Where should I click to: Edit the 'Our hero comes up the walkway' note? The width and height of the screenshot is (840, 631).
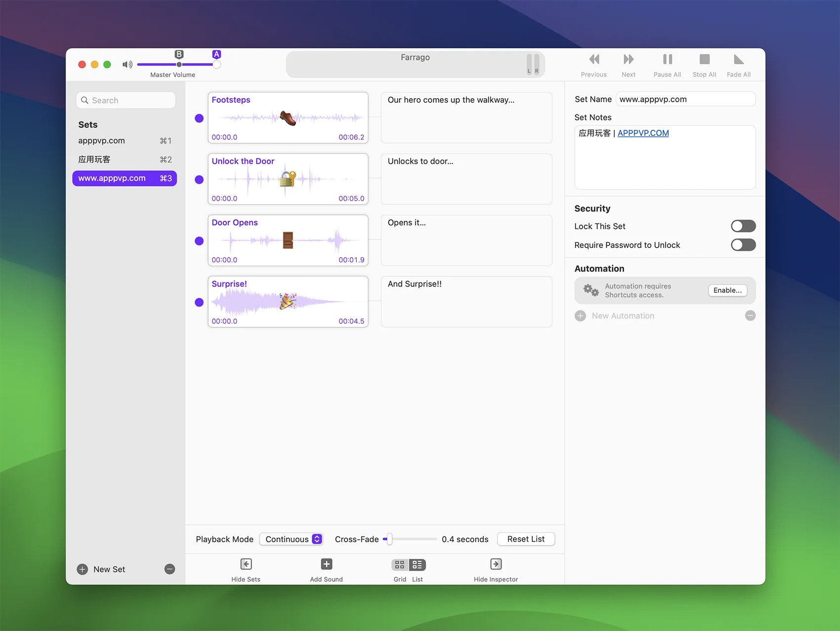(466, 118)
